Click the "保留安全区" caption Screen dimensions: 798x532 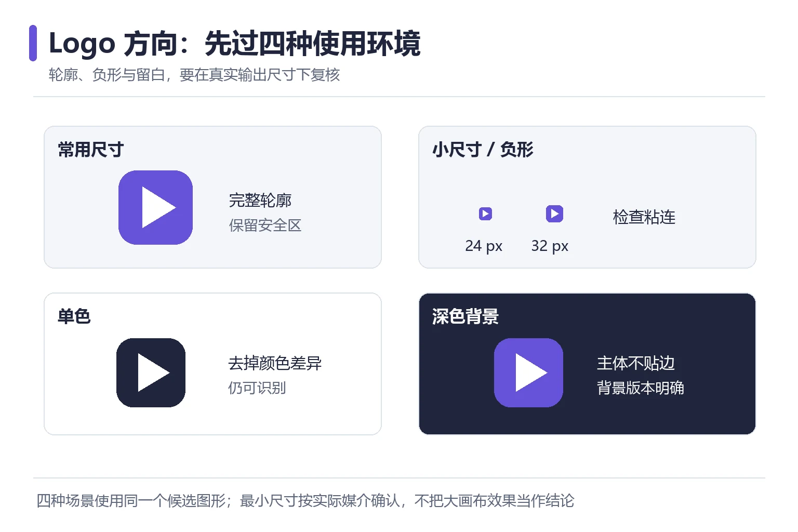265,225
